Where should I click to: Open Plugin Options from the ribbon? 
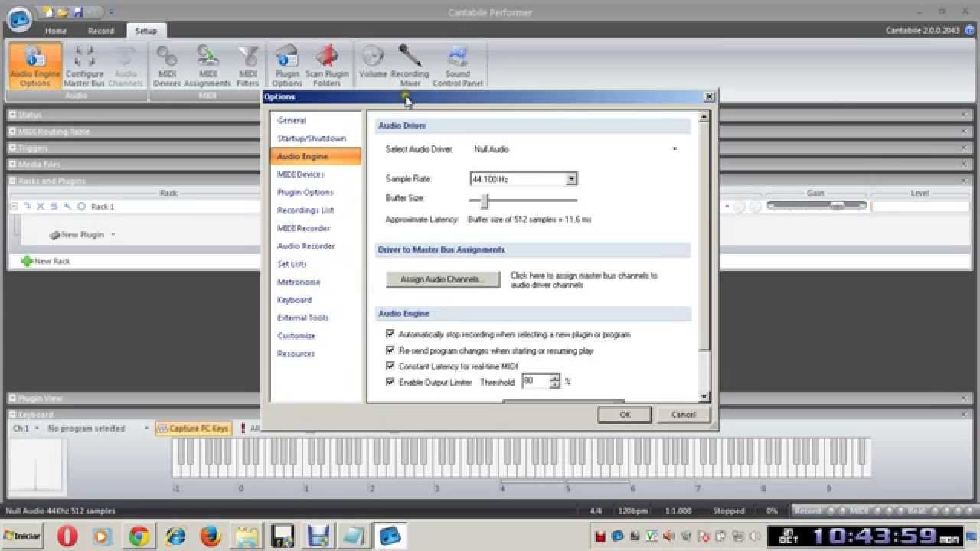tap(287, 66)
